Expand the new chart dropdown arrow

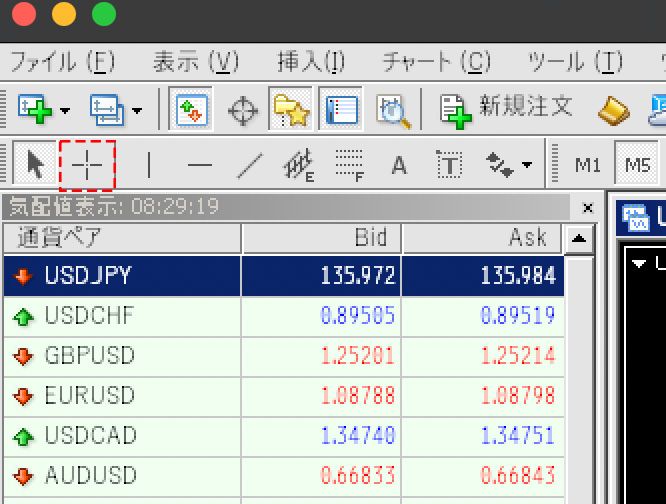65,111
